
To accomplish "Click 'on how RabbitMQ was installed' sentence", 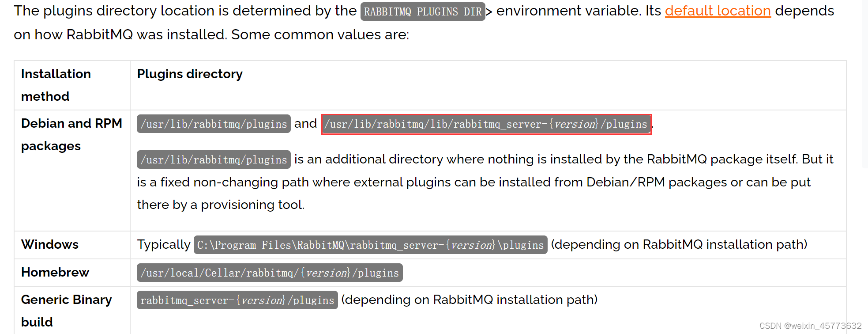I will point(211,34).
